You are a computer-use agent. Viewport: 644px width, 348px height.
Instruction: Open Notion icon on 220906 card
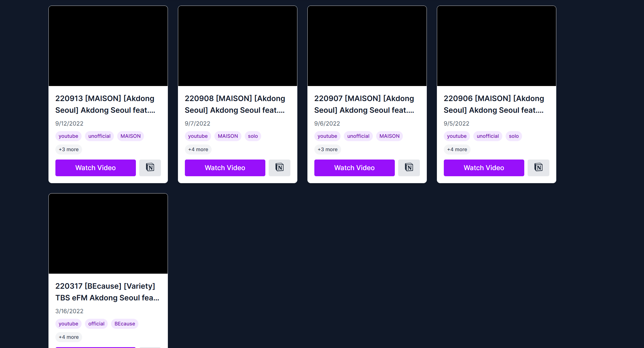(x=538, y=168)
